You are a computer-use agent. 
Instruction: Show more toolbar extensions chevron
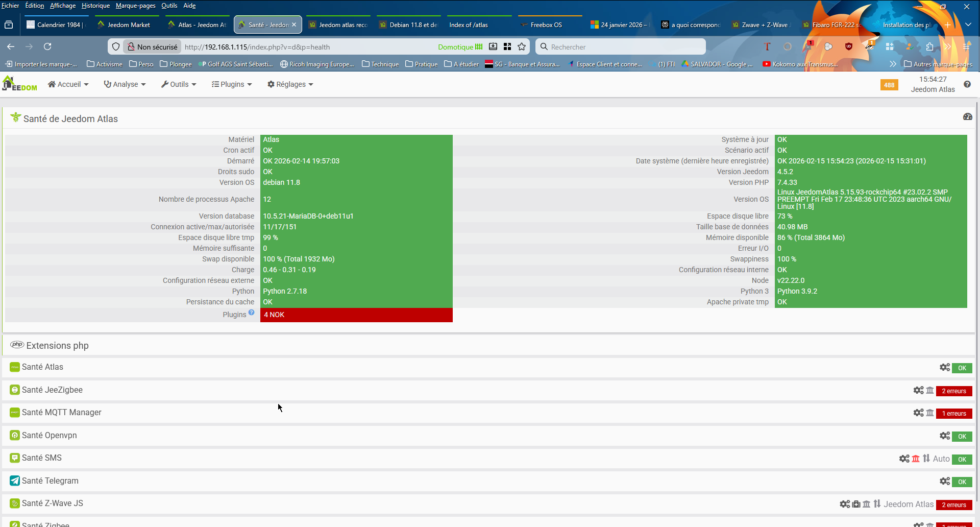(948, 46)
